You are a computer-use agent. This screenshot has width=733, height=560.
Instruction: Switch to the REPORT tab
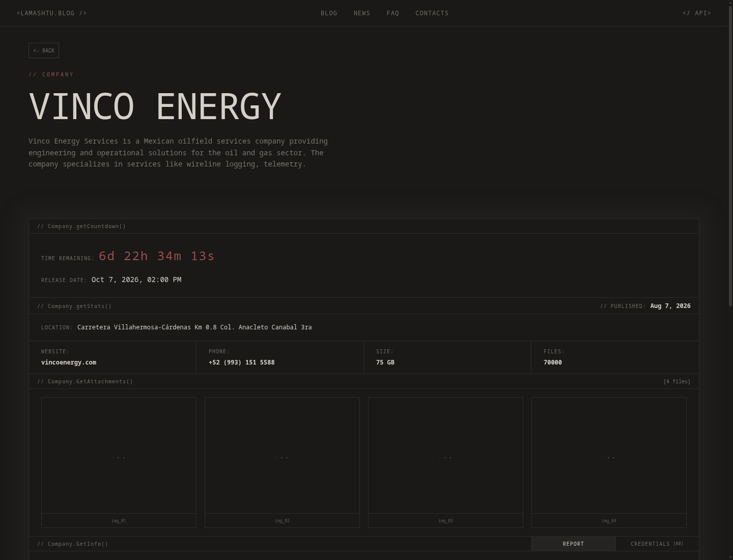tap(573, 544)
